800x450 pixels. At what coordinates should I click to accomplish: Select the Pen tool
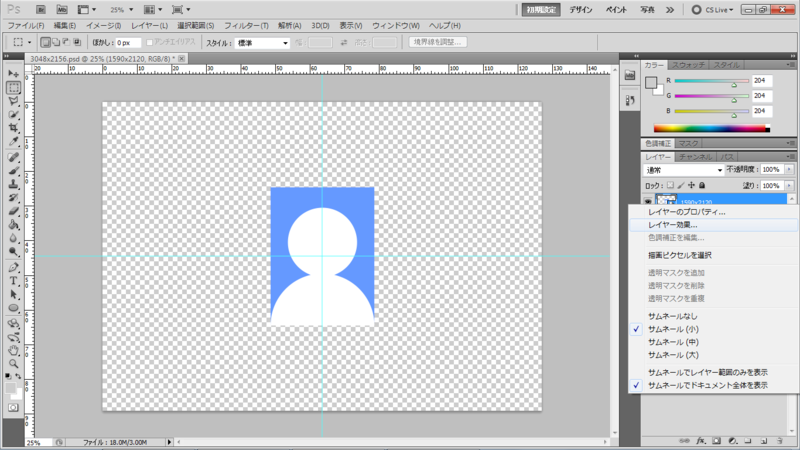pos(13,267)
